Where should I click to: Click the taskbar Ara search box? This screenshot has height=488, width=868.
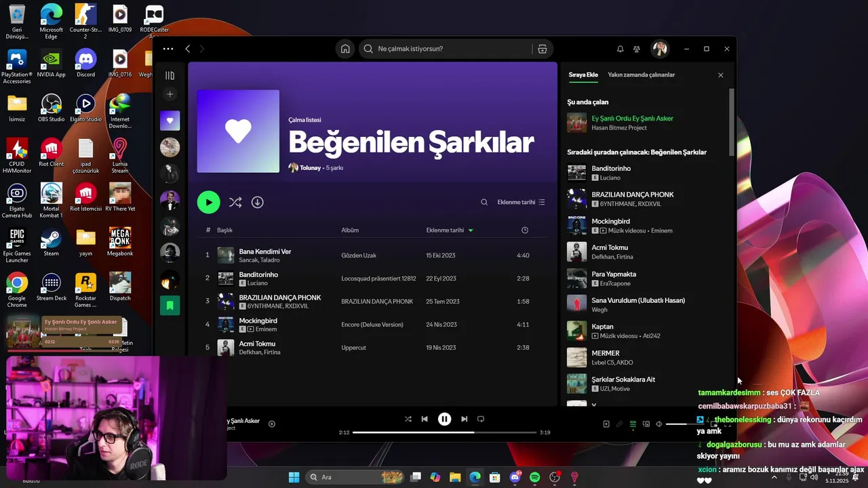[x=355, y=477]
